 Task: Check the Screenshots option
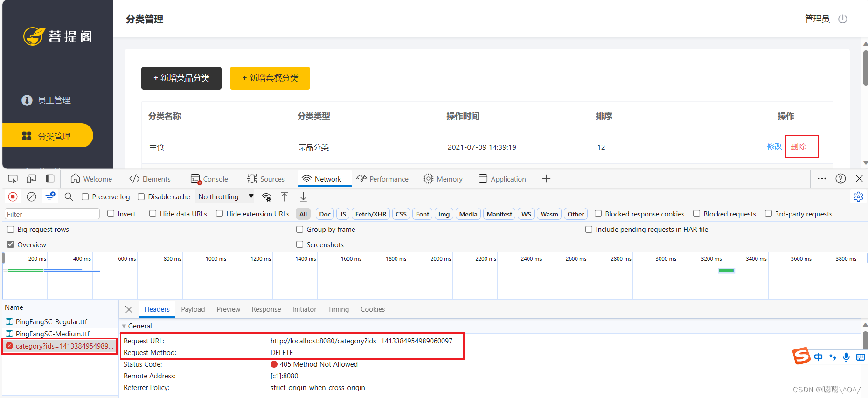pyautogui.click(x=299, y=244)
